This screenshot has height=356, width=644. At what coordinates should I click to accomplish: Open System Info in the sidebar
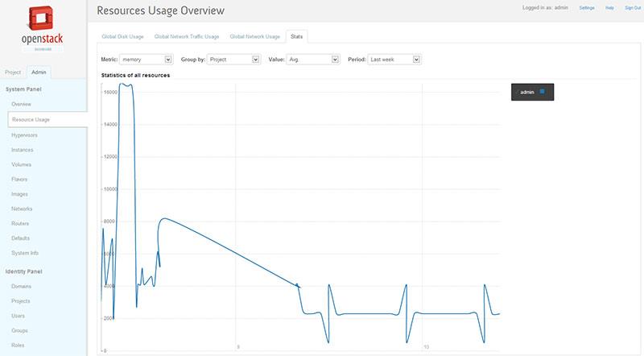[x=25, y=253]
